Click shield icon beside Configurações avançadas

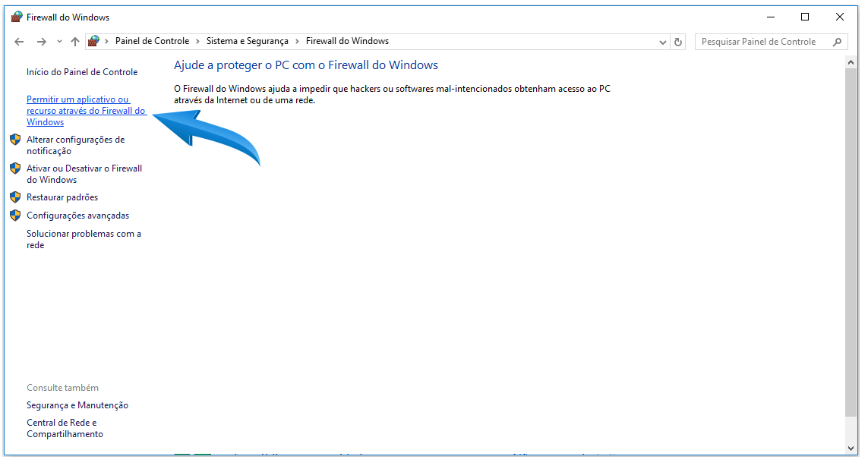pyautogui.click(x=15, y=215)
